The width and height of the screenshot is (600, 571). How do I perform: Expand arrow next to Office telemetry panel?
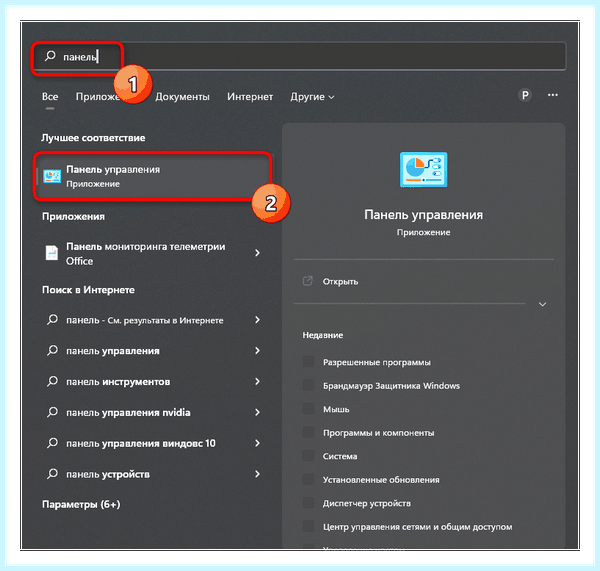[258, 253]
